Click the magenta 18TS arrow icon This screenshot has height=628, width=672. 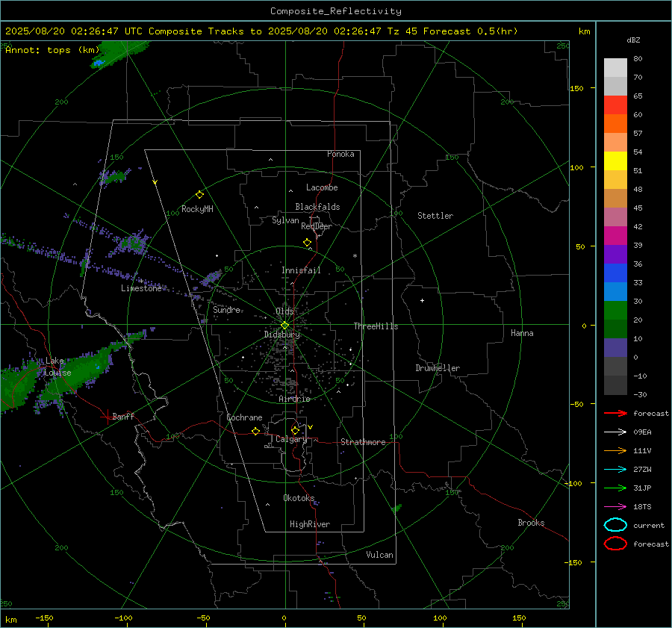click(615, 507)
